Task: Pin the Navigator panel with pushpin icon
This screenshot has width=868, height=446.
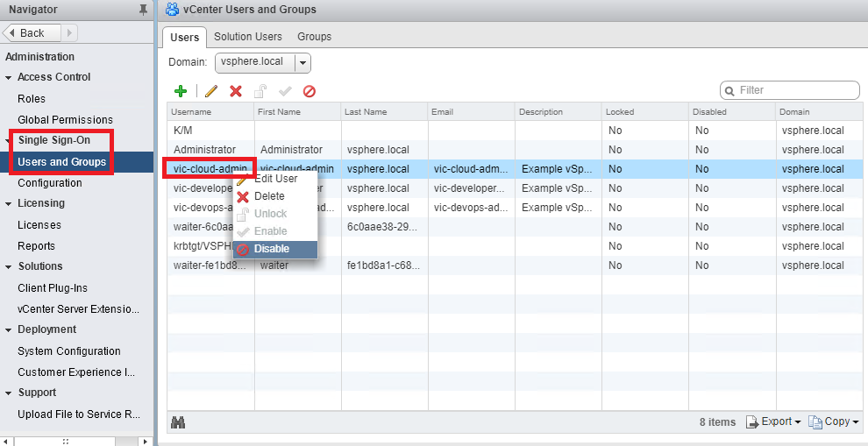Action: click(x=144, y=10)
